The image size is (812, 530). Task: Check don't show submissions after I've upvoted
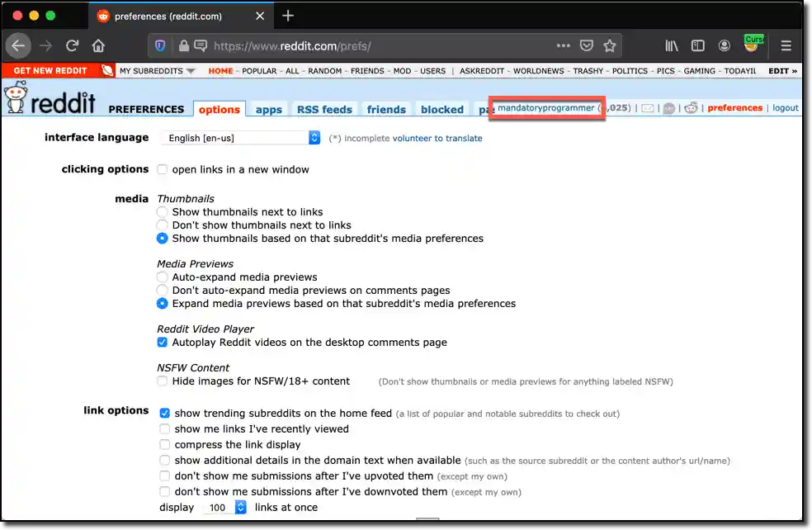(165, 476)
